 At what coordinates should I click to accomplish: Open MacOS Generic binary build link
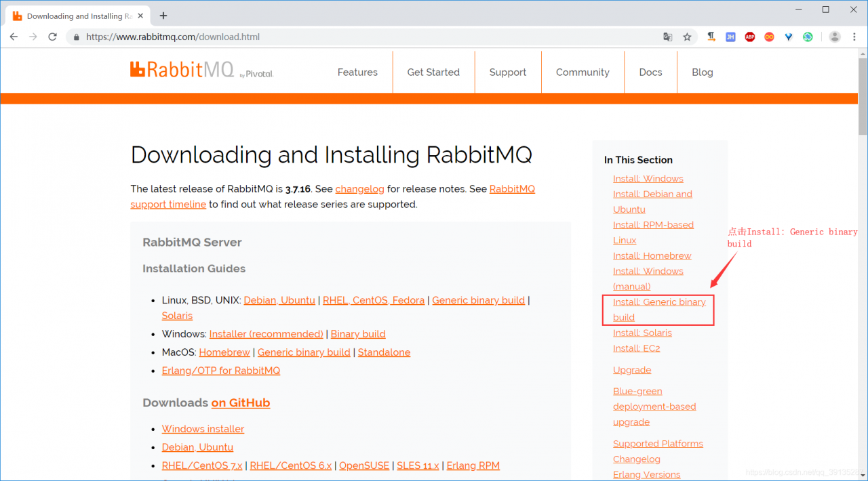point(304,352)
